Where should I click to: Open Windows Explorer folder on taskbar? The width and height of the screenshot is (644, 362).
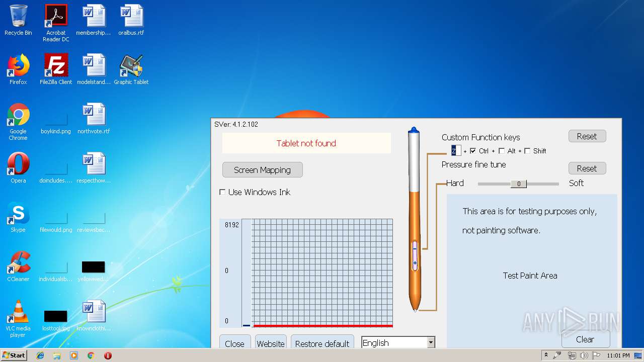[57, 355]
